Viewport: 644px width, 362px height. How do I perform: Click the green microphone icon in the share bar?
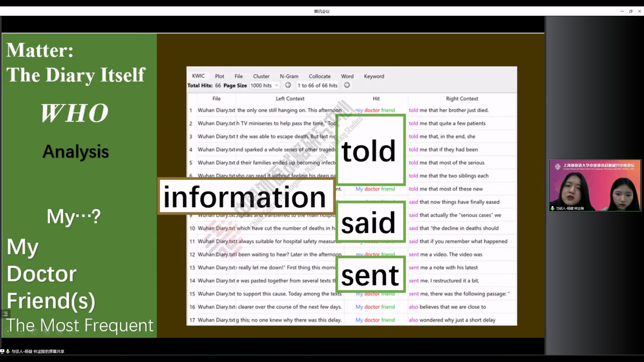pos(8,351)
